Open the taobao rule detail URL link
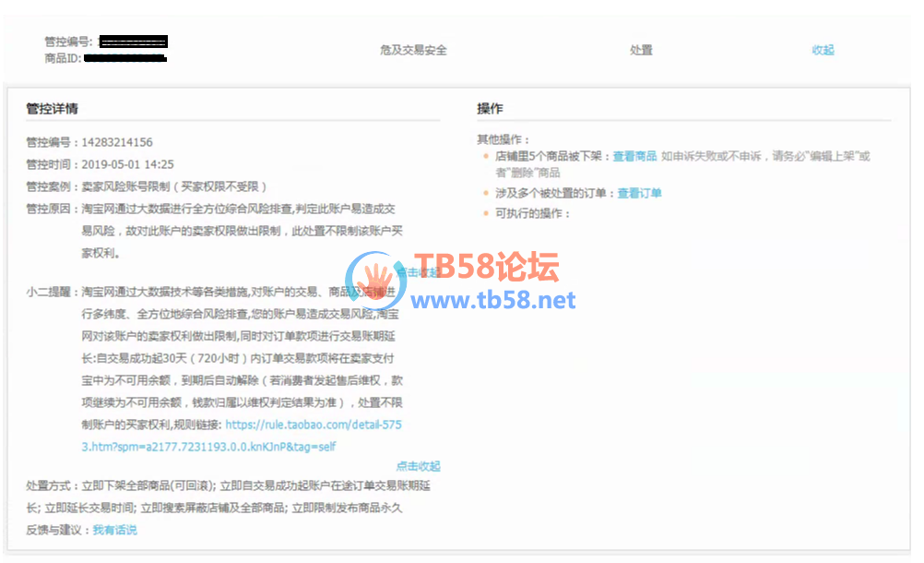Viewport: 924px width, 563px height. [x=242, y=436]
